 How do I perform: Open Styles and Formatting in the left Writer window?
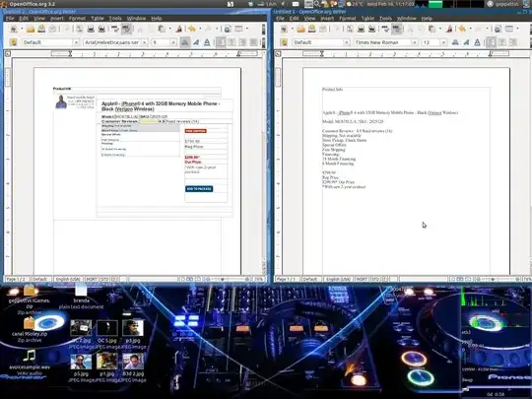pyautogui.click(x=14, y=42)
